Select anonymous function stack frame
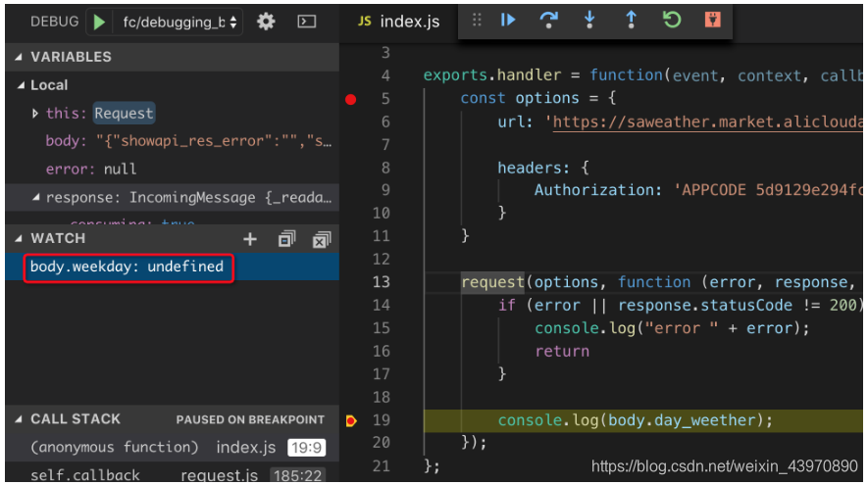Viewport: 868px width, 485px height. coord(173,447)
